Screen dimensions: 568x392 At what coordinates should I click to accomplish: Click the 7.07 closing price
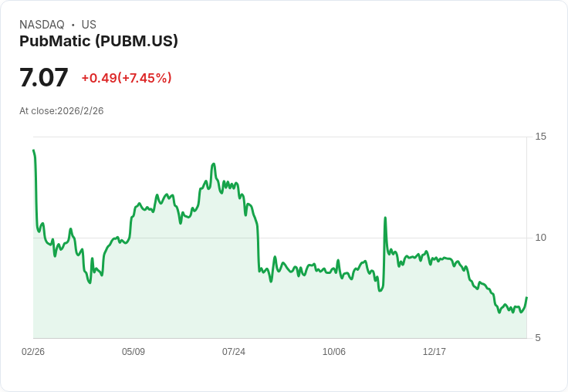coord(44,78)
